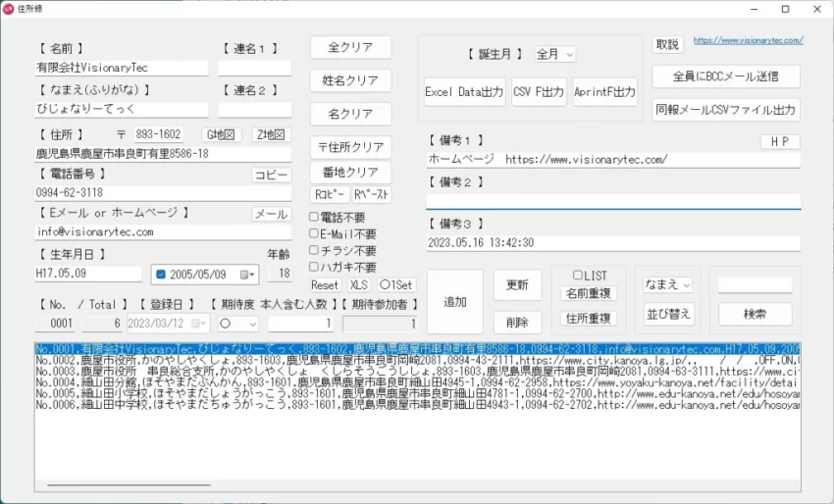
Task: Check the ハガキ不要 option
Action: pyautogui.click(x=314, y=267)
